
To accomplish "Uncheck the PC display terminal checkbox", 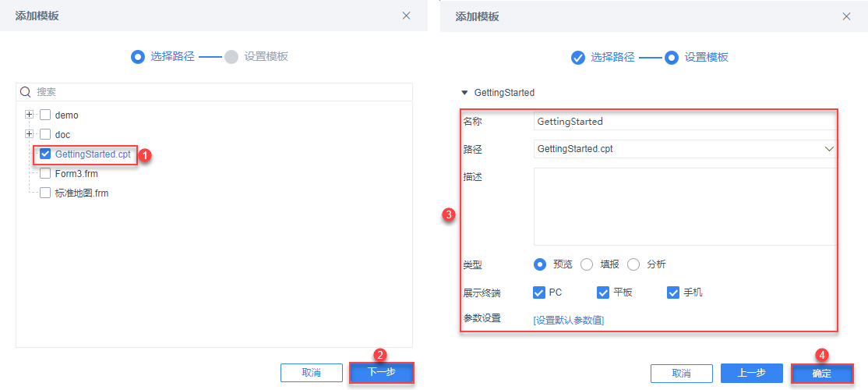I will tap(539, 292).
